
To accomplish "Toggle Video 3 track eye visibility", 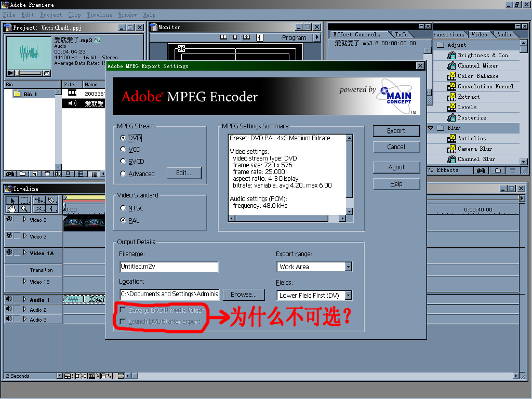I will click(x=9, y=219).
